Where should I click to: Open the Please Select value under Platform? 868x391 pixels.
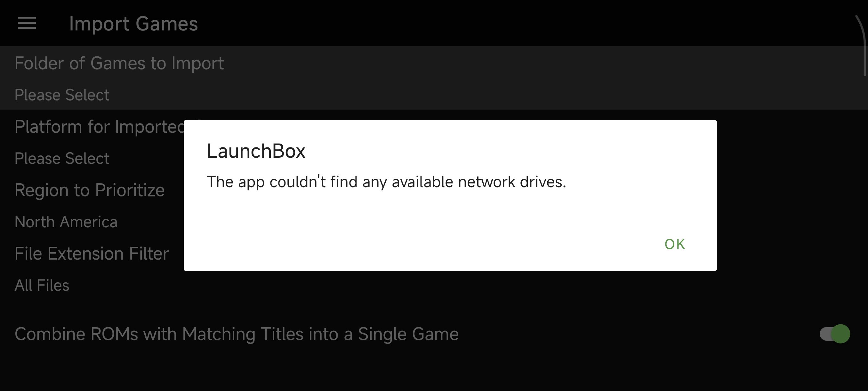pos(62,158)
